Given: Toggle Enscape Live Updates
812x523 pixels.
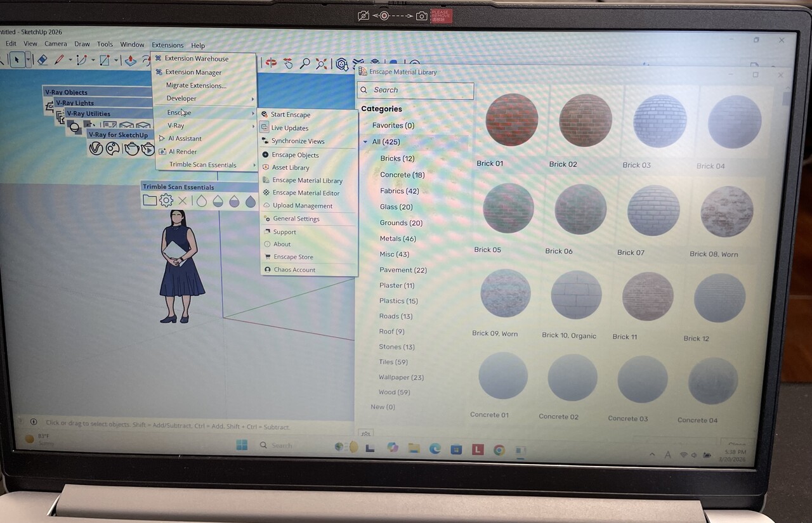Looking at the screenshot, I should pos(289,128).
